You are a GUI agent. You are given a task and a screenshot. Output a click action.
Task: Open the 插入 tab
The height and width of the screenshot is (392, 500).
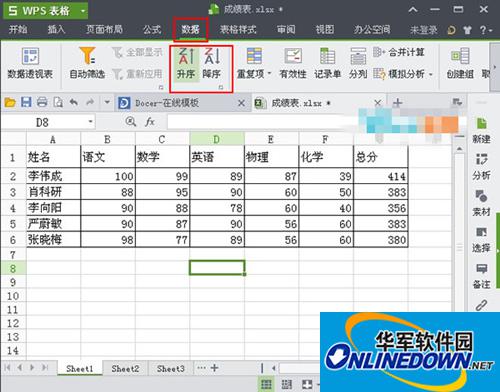[x=56, y=30]
